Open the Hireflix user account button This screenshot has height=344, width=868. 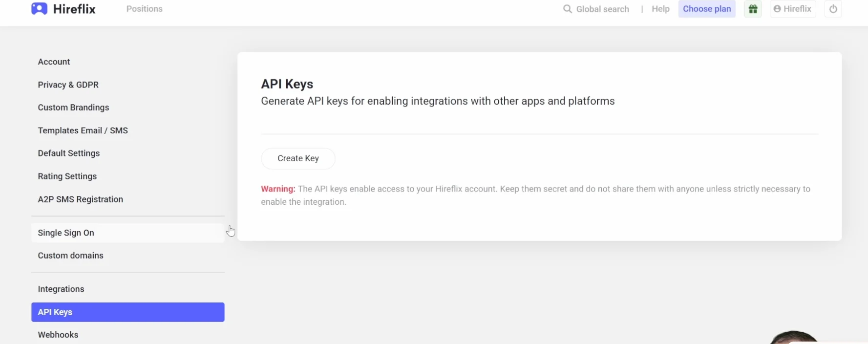793,9
